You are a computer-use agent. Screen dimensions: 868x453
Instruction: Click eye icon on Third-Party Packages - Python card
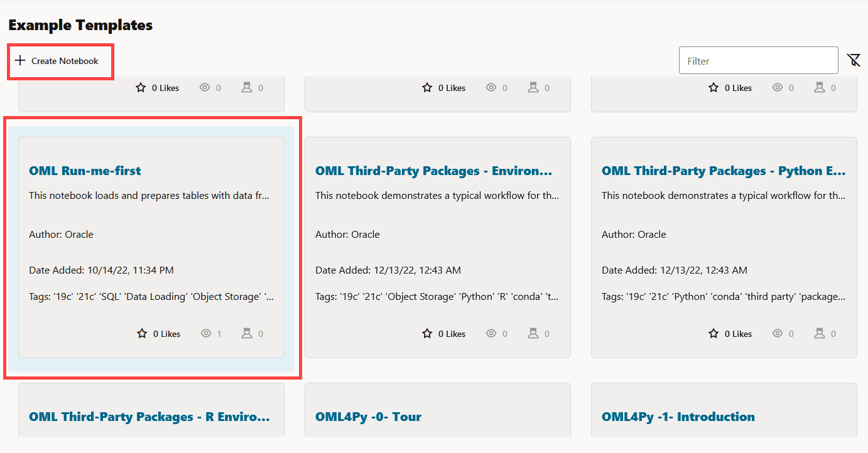tap(778, 334)
